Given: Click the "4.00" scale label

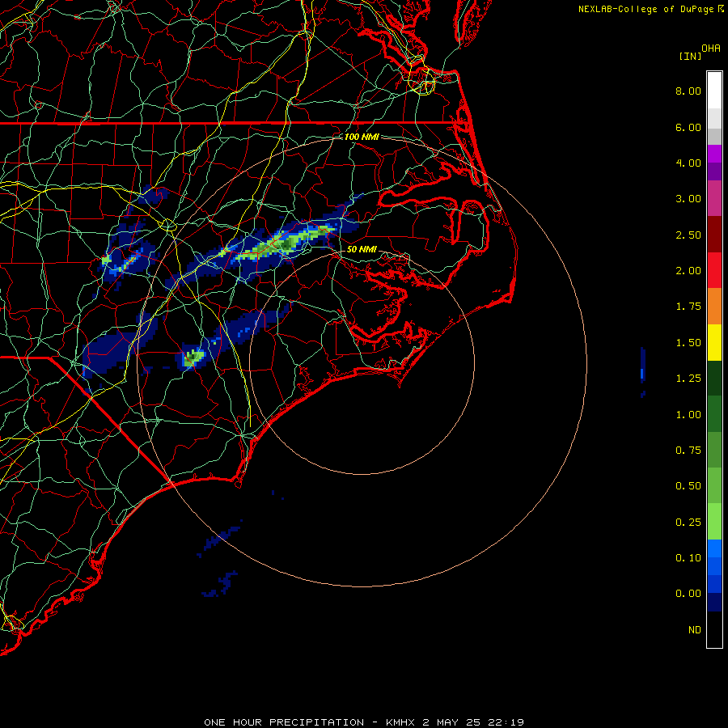Looking at the screenshot, I should [x=688, y=163].
